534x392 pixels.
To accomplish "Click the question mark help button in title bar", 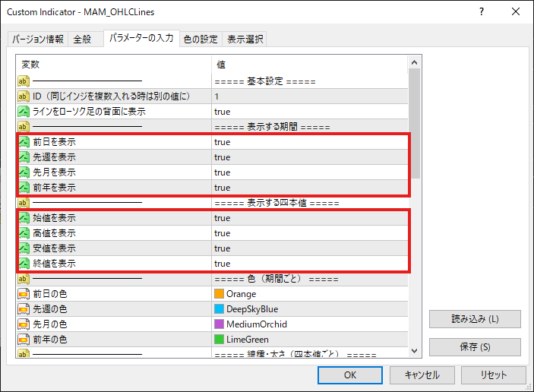I will click(x=482, y=11).
